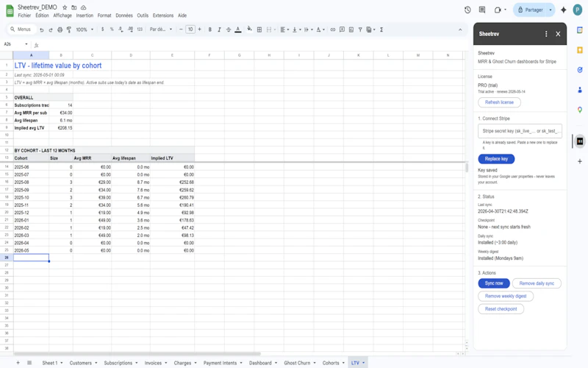Toggle strikethrough formatting

229,29
